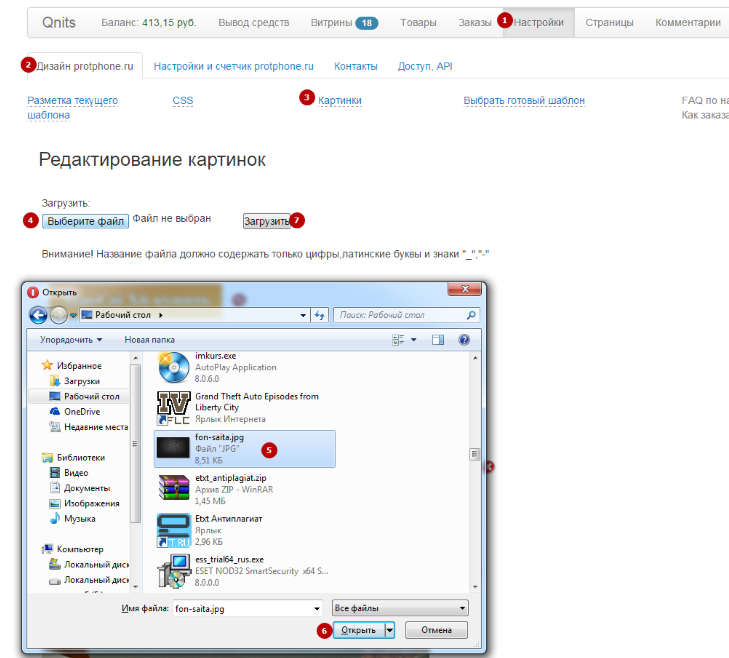Toggle the preview pane icon
Viewport: 729px width, 658px height.
point(437,340)
